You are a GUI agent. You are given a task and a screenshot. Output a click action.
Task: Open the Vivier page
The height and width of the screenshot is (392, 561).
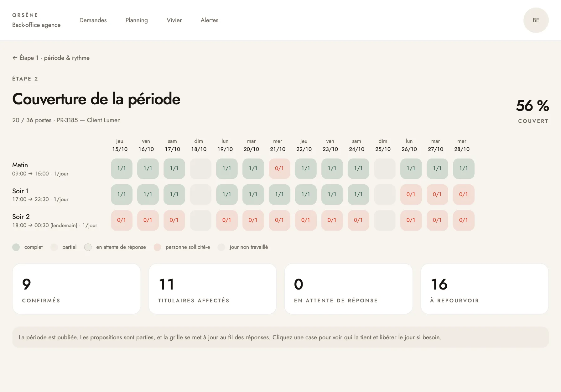coord(174,20)
